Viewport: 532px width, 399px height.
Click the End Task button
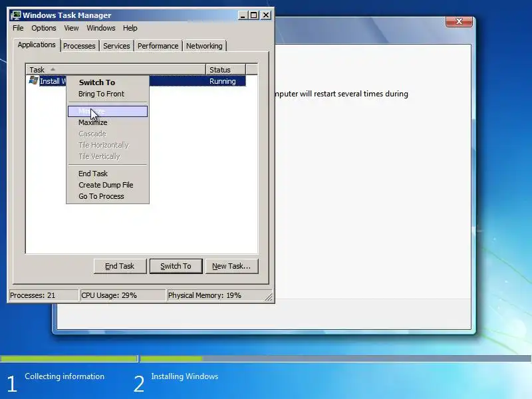point(120,267)
